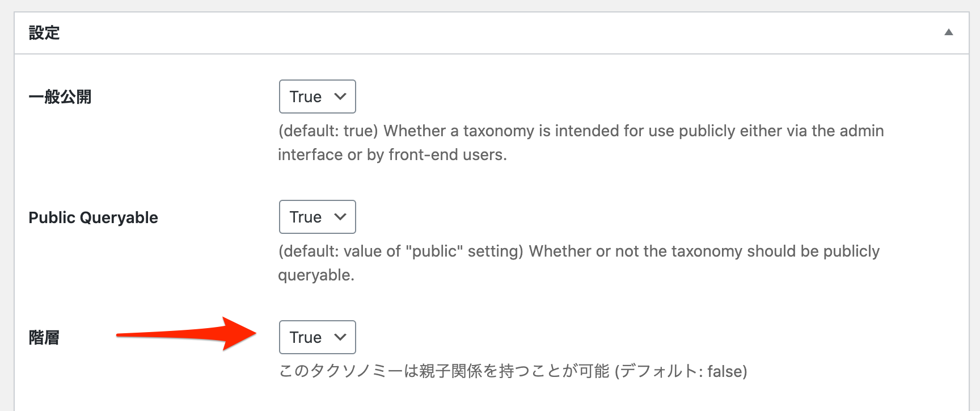The width and height of the screenshot is (980, 411).
Task: Open the Public Queryable True dropdown
Action: (317, 217)
